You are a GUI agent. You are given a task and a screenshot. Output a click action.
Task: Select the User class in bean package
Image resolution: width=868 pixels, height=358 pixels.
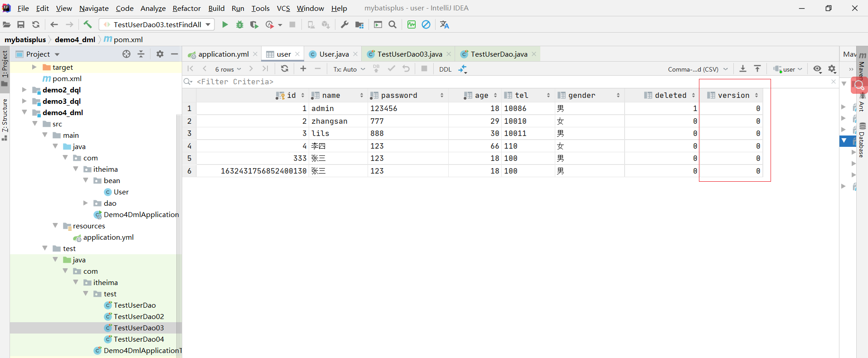tap(121, 192)
